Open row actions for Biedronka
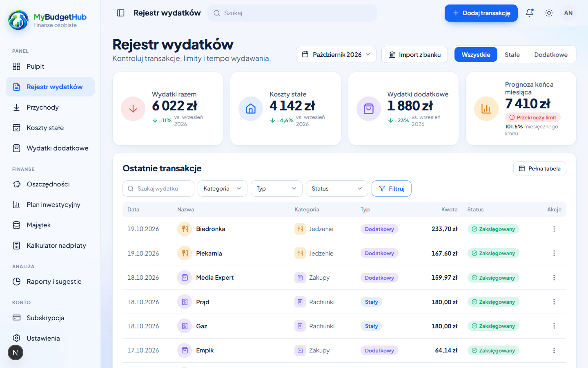 [x=554, y=229]
